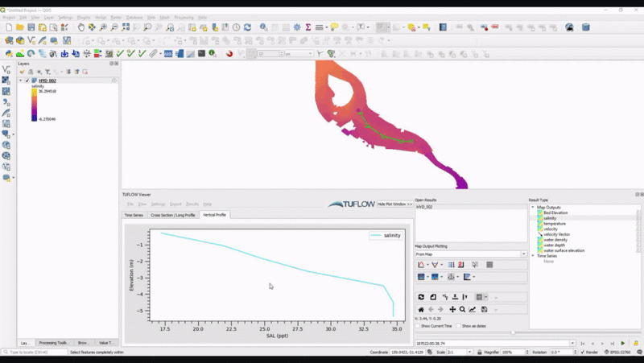The height and width of the screenshot is (363, 644).
Task: Enable the Show Current Time checkbox
Action: [x=418, y=326]
